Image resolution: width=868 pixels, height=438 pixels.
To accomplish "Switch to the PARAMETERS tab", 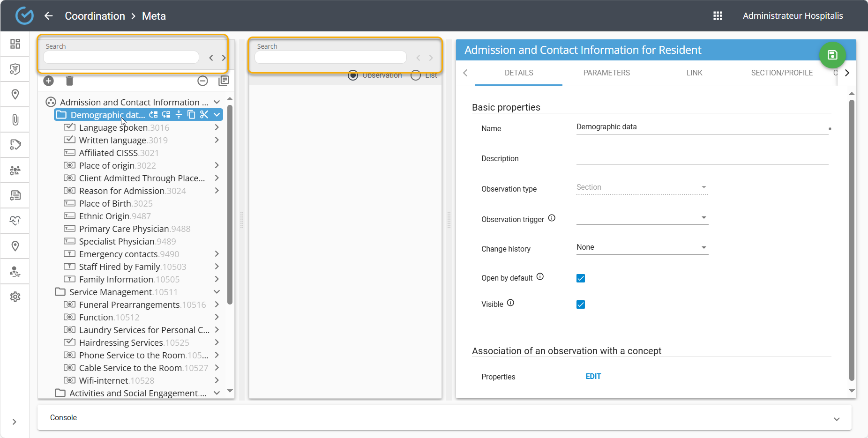I will pos(606,73).
